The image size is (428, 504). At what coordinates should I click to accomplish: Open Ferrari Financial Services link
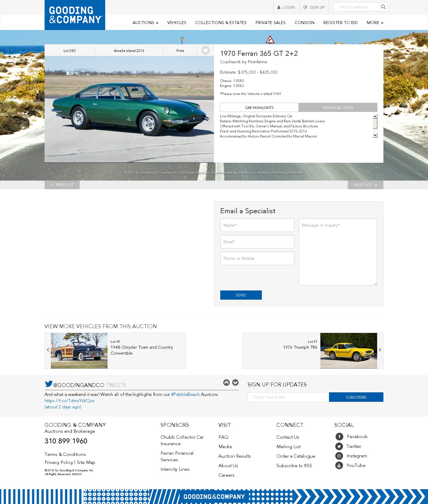point(177,456)
